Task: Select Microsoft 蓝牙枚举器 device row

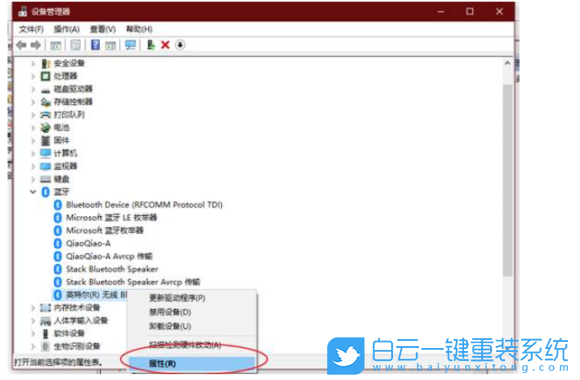Action: (105, 231)
